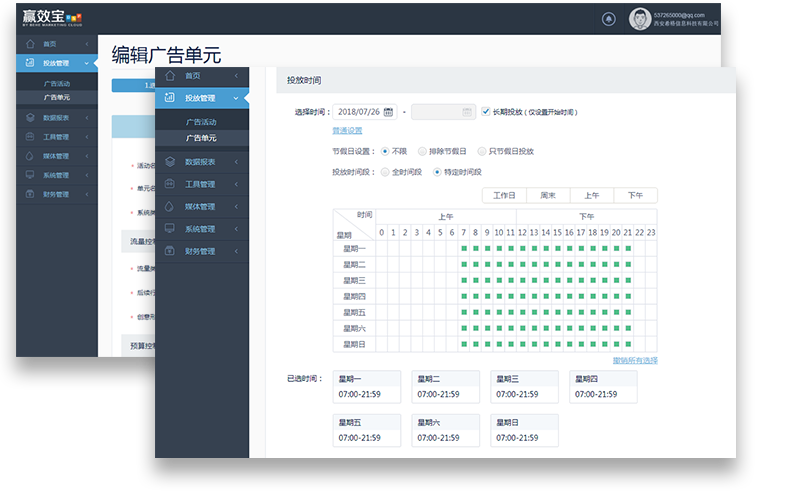The image size is (800, 500).
Task: Collapse the 投放管理 menu chevron in front sidebar
Action: [236, 98]
